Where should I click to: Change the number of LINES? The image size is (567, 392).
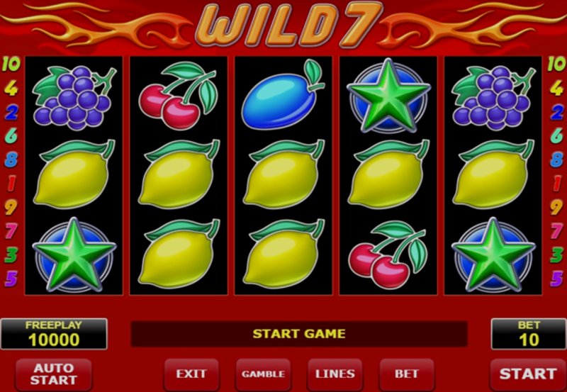[335, 374]
